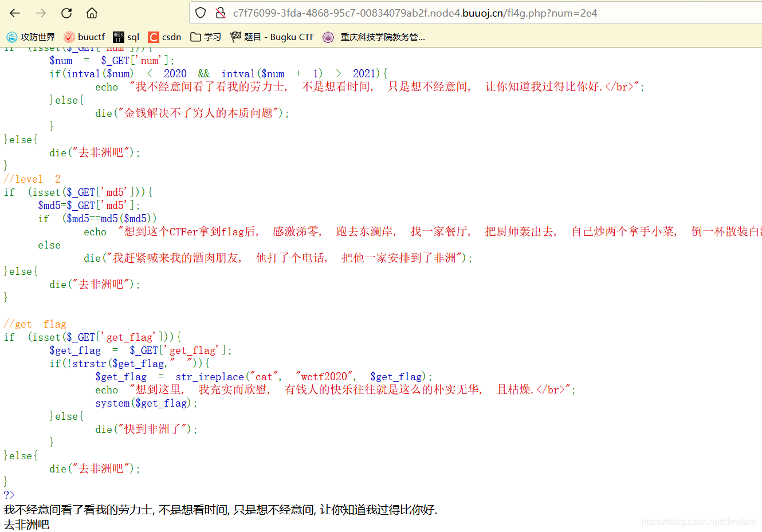
Task: Open the browser home page
Action: point(92,13)
